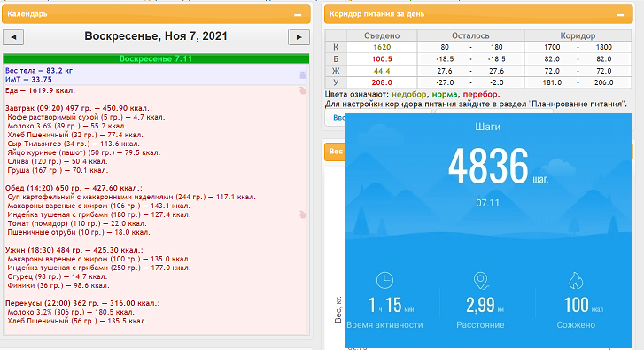The height and width of the screenshot is (350, 644).
Task: Select Хлеб Пшеничный (56 гр.) row
Action: (77, 321)
